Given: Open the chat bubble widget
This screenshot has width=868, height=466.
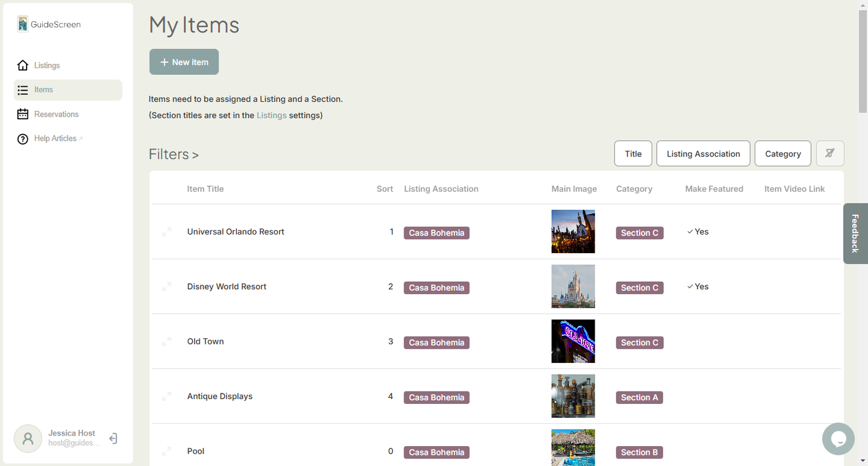Looking at the screenshot, I should (x=838, y=439).
